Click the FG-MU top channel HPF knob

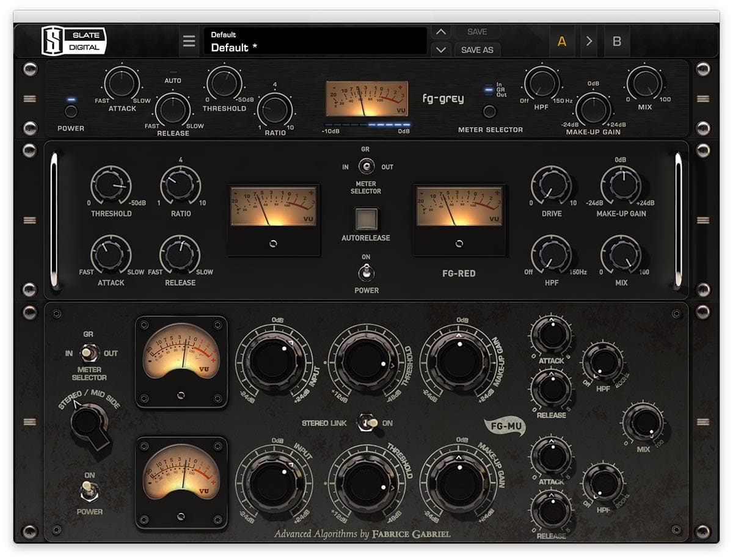pyautogui.click(x=603, y=362)
